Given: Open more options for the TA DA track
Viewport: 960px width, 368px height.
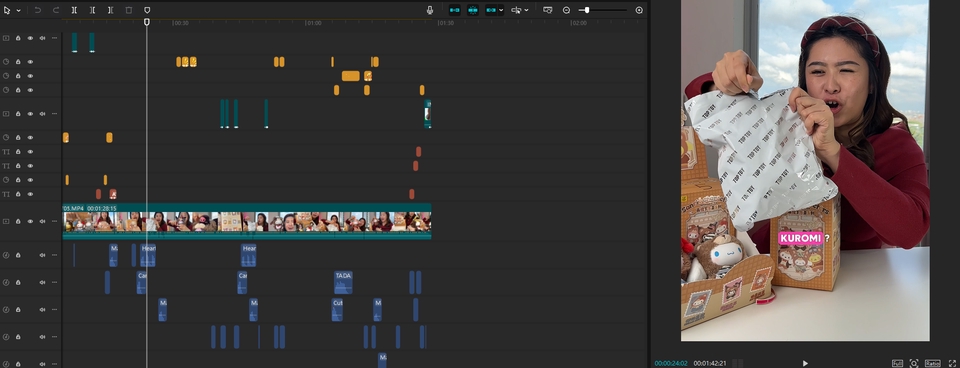Looking at the screenshot, I should 54,282.
